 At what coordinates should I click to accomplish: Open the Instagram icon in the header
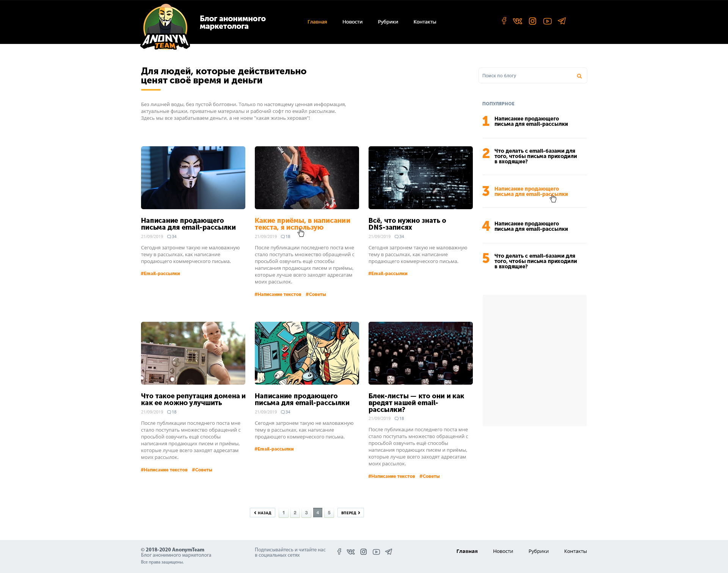tap(532, 21)
